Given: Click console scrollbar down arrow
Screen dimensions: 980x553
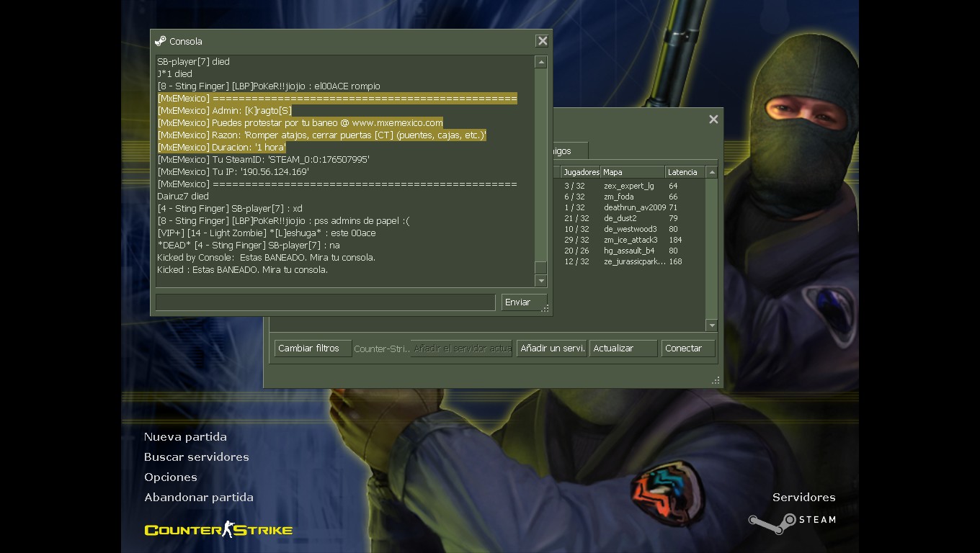Looking at the screenshot, I should click(x=540, y=281).
